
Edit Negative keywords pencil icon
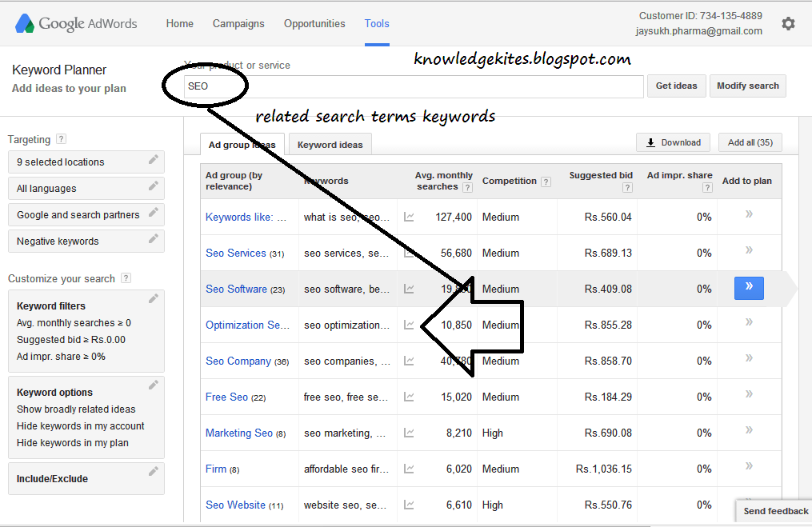coord(154,238)
